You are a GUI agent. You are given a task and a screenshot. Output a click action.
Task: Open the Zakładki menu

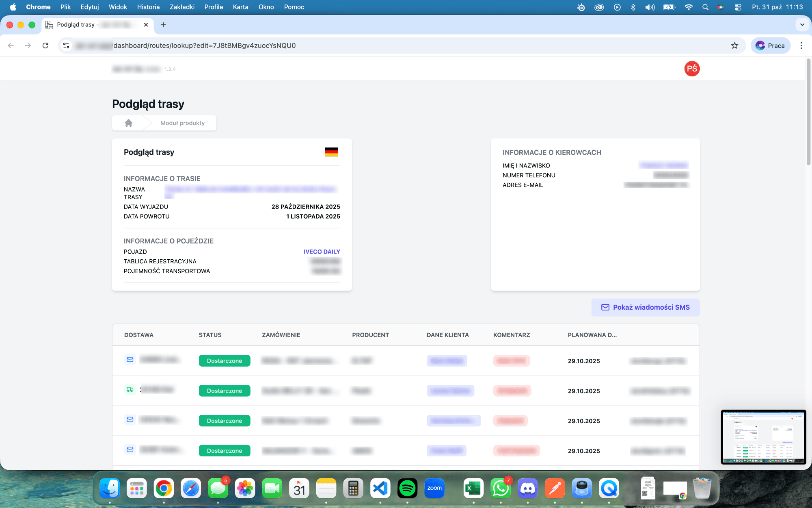[x=182, y=7]
